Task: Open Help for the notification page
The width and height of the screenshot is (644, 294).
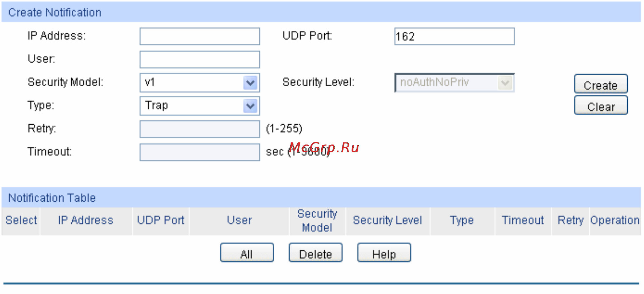Action: (x=384, y=253)
